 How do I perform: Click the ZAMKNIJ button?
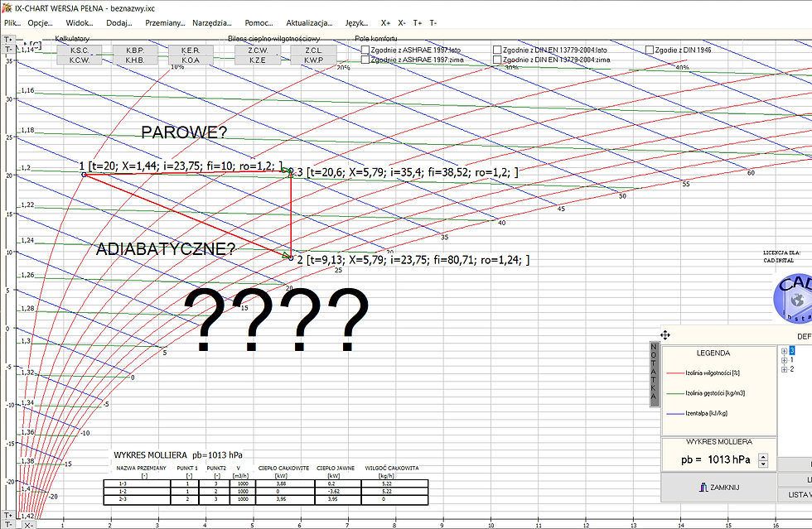(x=718, y=488)
